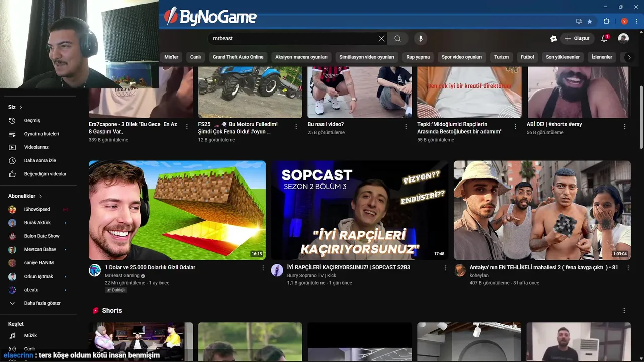This screenshot has width=644, height=362.
Task: Open the notifications bell
Action: pos(605,38)
